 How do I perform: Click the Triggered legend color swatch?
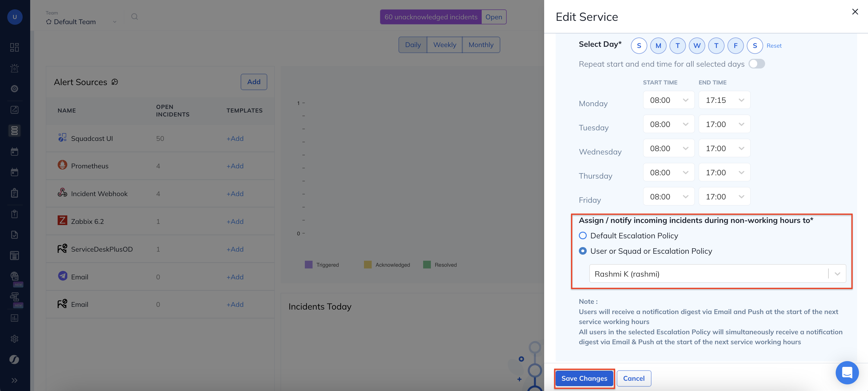click(308, 265)
